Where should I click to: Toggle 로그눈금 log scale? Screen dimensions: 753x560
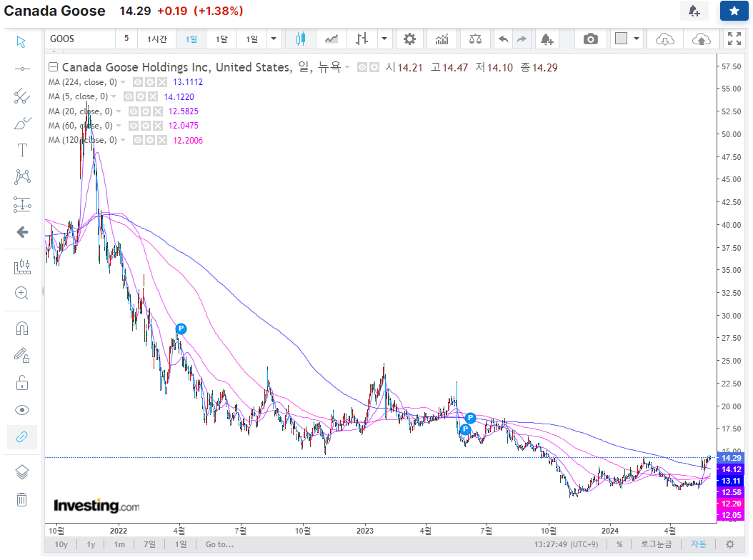657,544
